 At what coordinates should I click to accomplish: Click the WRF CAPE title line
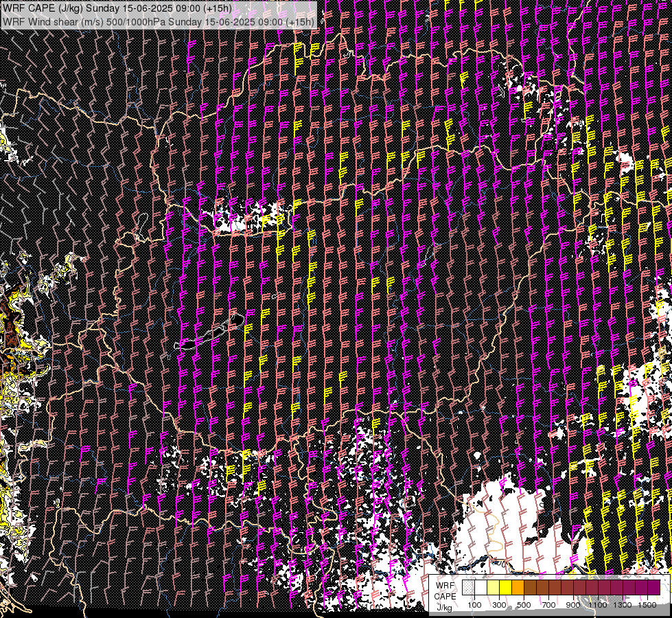[117, 8]
